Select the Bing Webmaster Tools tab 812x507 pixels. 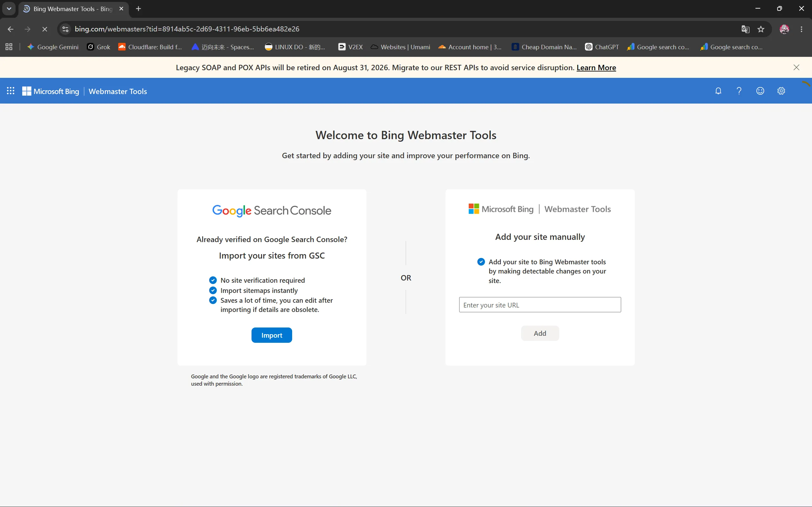[73, 9]
